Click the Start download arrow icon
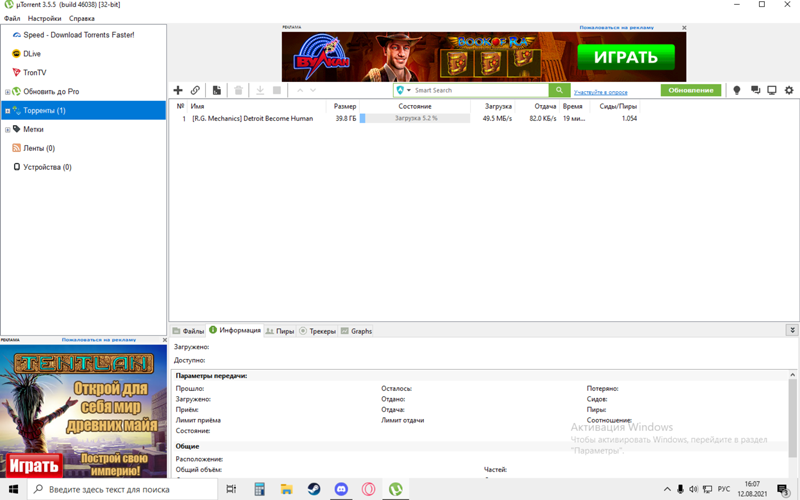 260,90
